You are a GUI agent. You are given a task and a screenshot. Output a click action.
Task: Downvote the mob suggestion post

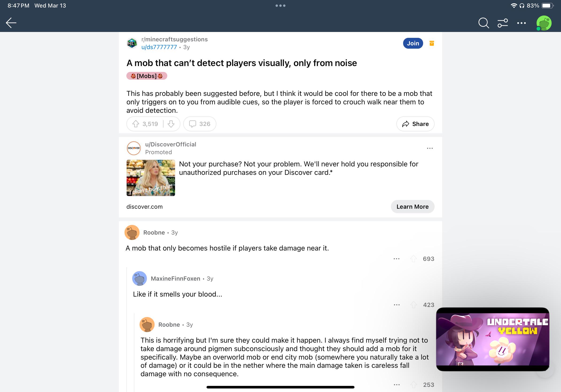pyautogui.click(x=171, y=124)
